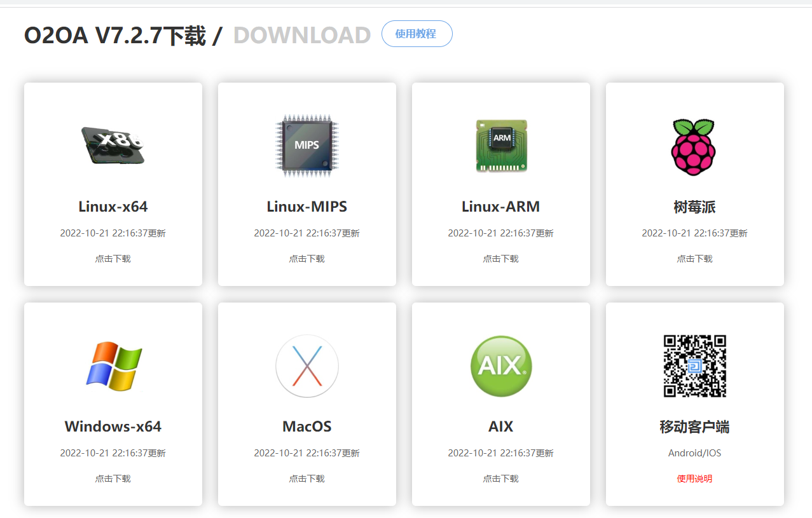Select the Windows-x64 title
This screenshot has width=812, height=518.
pyautogui.click(x=113, y=426)
